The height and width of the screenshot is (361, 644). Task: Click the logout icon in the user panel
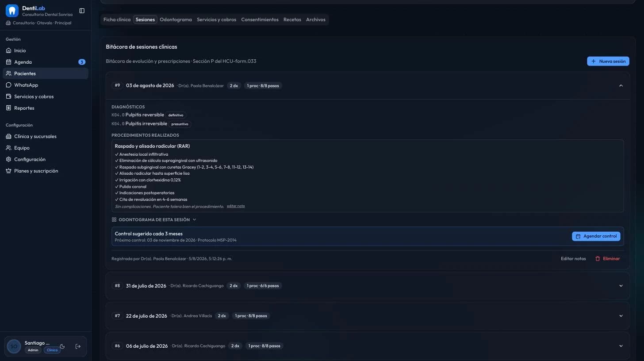click(x=78, y=346)
